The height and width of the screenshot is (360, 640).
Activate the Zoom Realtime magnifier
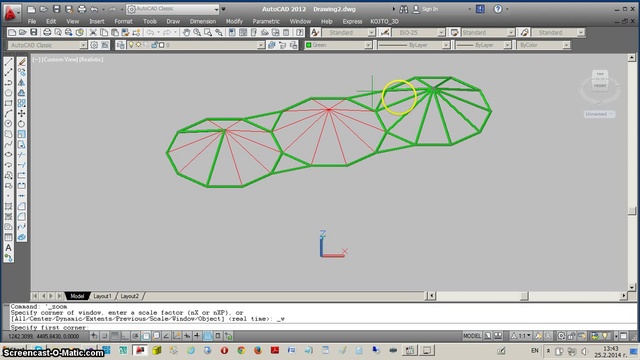197,32
